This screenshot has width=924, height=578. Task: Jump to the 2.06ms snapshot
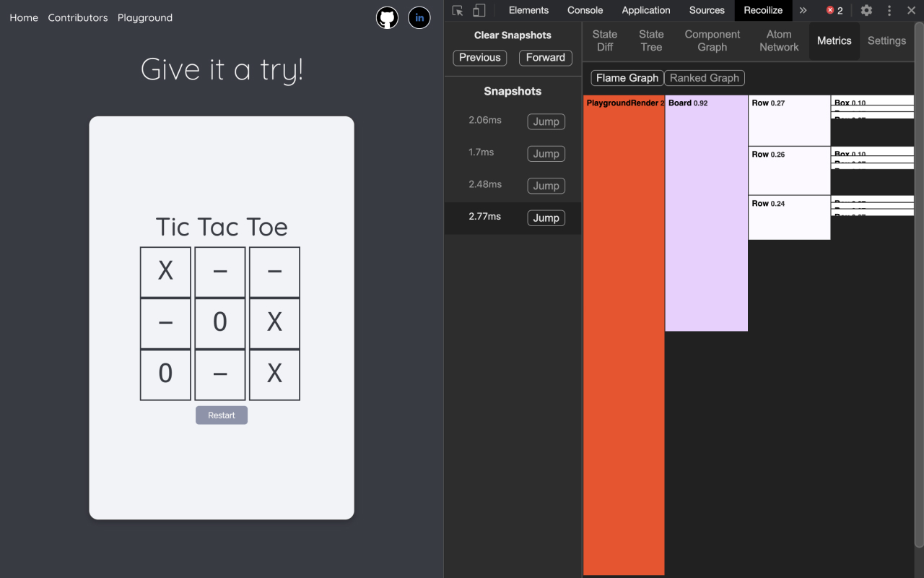[546, 121]
